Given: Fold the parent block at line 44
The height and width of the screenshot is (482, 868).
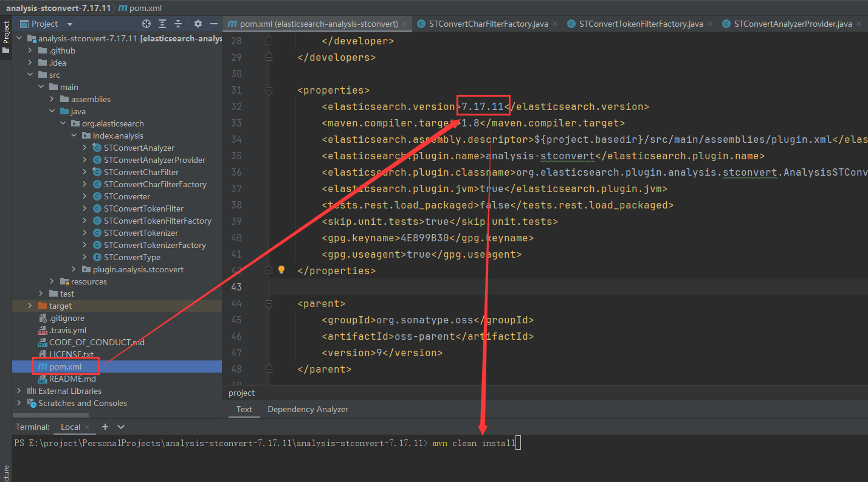Looking at the screenshot, I should click(269, 303).
